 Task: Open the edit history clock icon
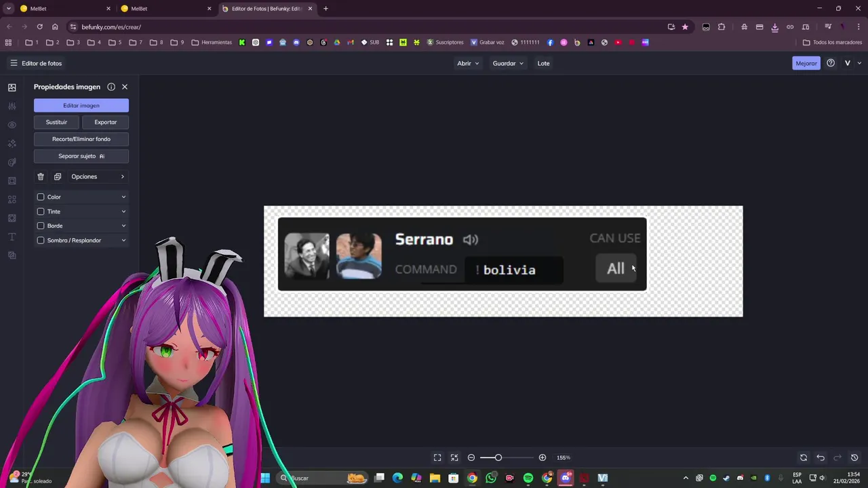(x=854, y=457)
